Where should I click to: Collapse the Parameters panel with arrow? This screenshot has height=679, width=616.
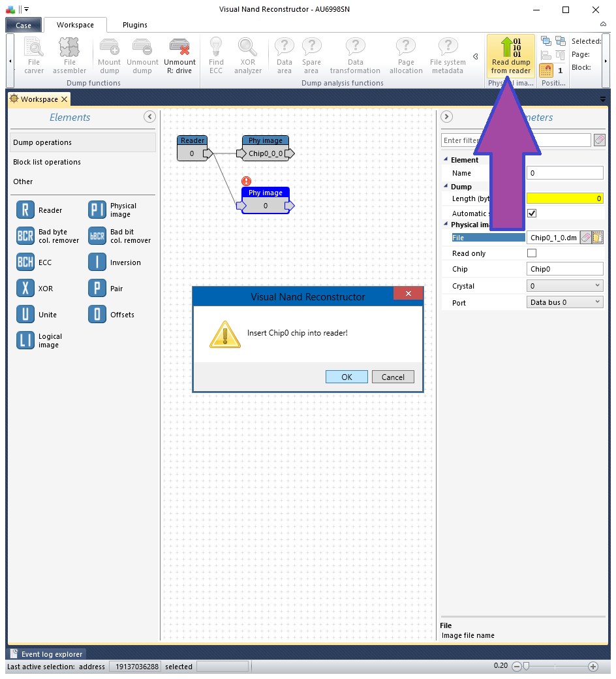pyautogui.click(x=447, y=116)
